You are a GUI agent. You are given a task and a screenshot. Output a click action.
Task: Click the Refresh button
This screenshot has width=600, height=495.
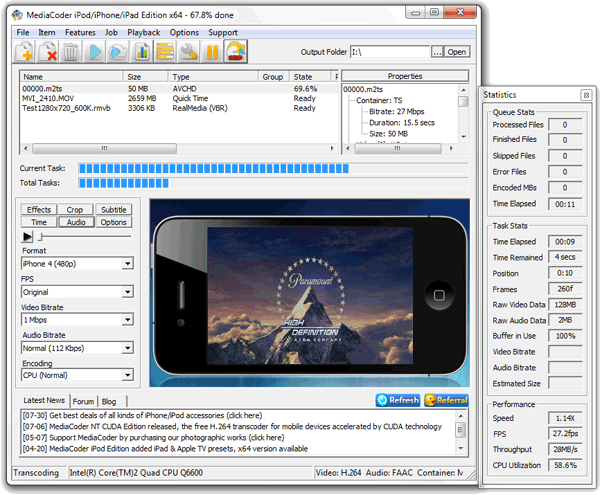(x=398, y=400)
